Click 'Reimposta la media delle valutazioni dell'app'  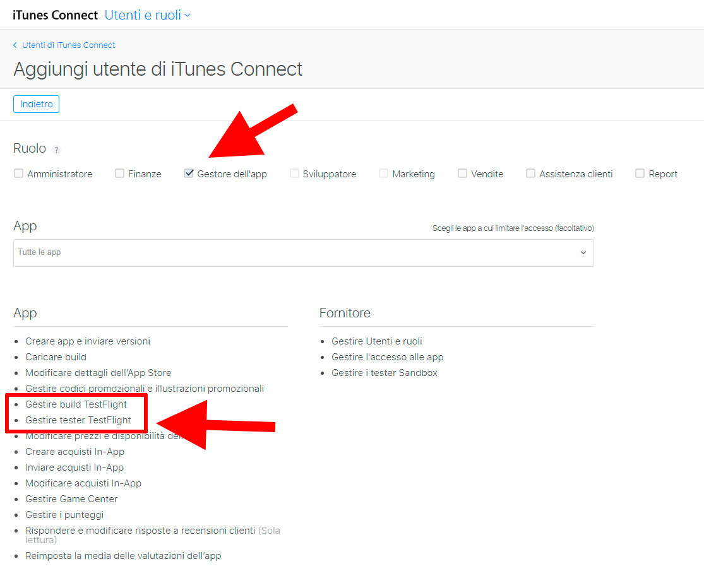[123, 556]
